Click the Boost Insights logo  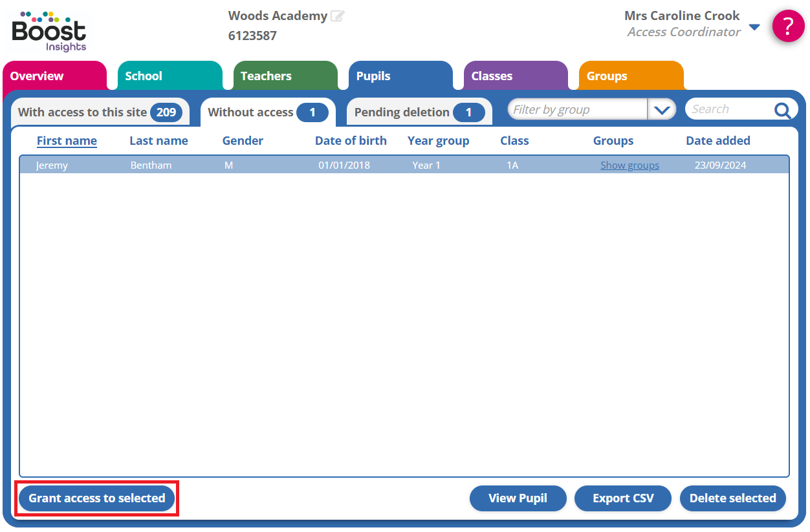[x=49, y=31]
